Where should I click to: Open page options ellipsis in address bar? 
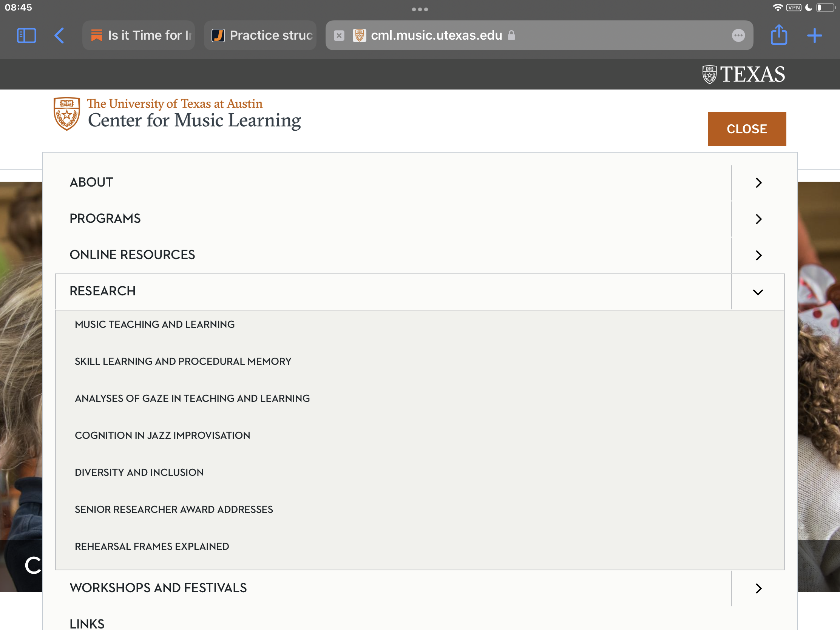[738, 36]
